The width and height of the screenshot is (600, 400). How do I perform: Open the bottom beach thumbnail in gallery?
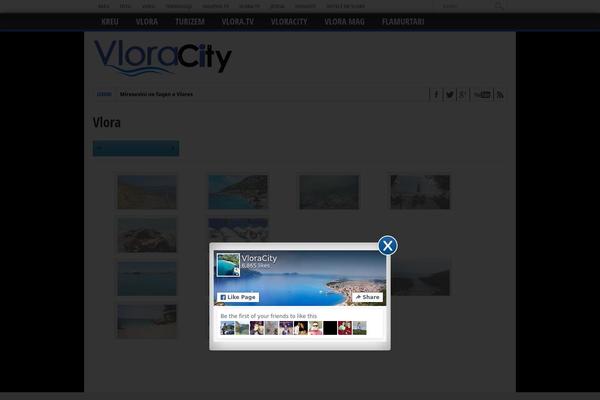tap(147, 322)
